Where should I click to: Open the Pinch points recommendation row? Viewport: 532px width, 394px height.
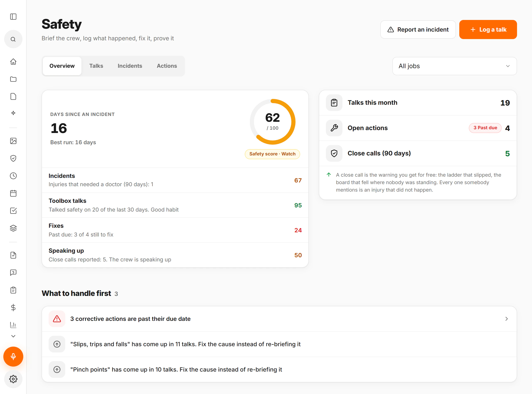(279, 369)
